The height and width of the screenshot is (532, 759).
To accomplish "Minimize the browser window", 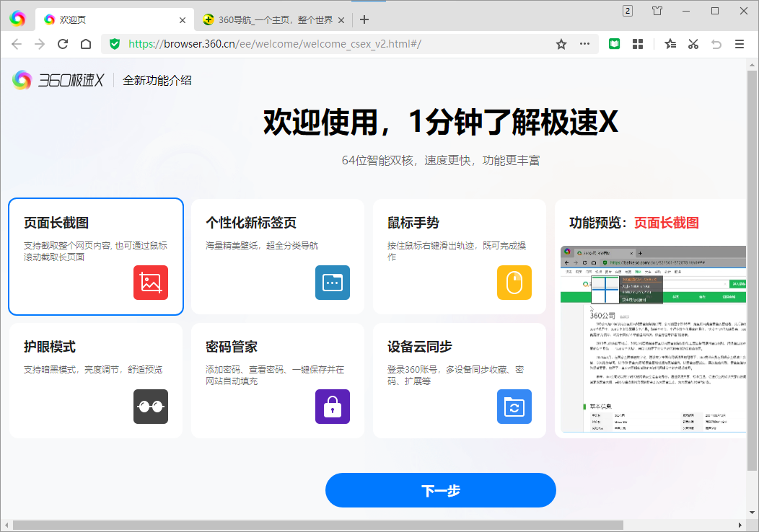I will (x=686, y=11).
